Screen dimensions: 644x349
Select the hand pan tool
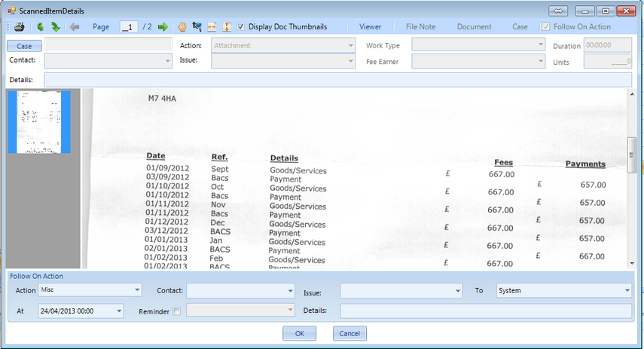click(182, 27)
